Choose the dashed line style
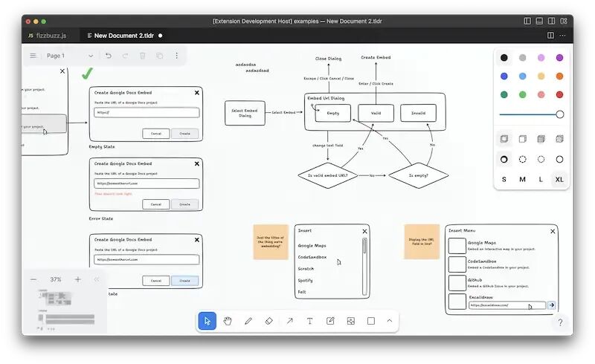The width and height of the screenshot is (595, 364). [x=523, y=159]
